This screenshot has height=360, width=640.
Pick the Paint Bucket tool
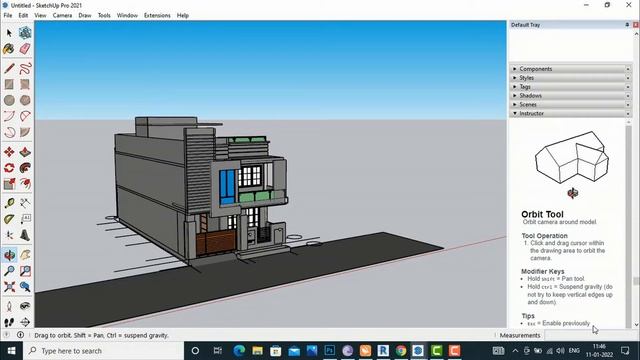coord(9,49)
